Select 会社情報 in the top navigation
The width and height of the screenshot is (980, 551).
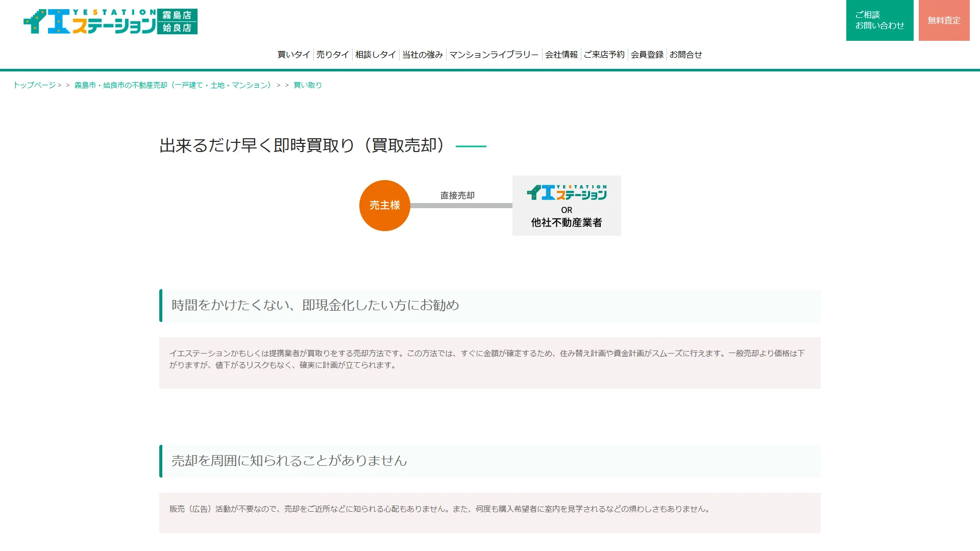[561, 55]
